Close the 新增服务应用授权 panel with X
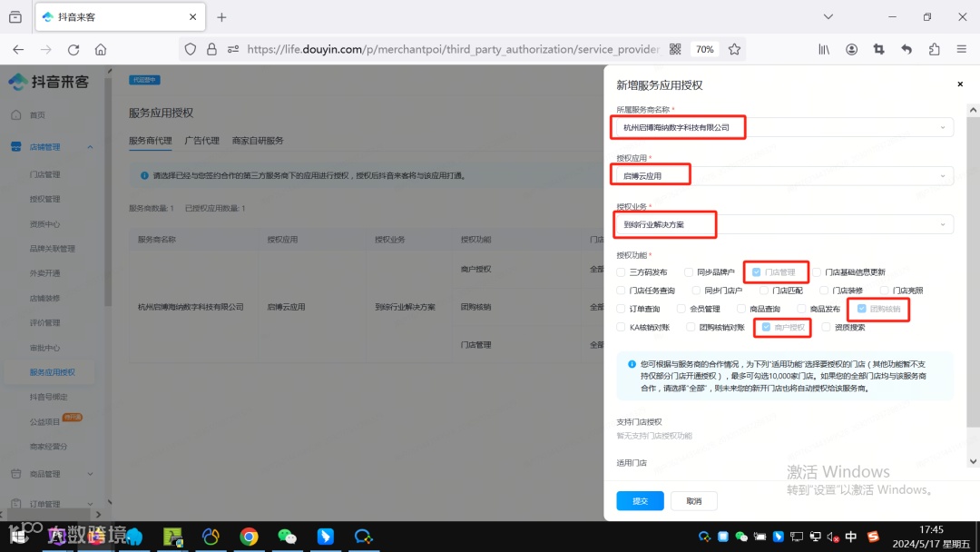 pos(960,84)
